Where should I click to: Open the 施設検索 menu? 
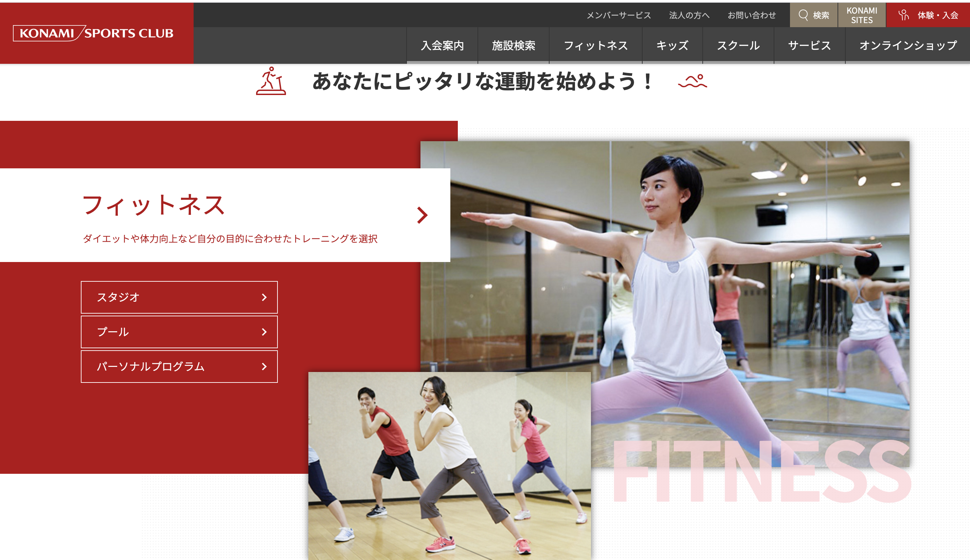click(x=513, y=45)
